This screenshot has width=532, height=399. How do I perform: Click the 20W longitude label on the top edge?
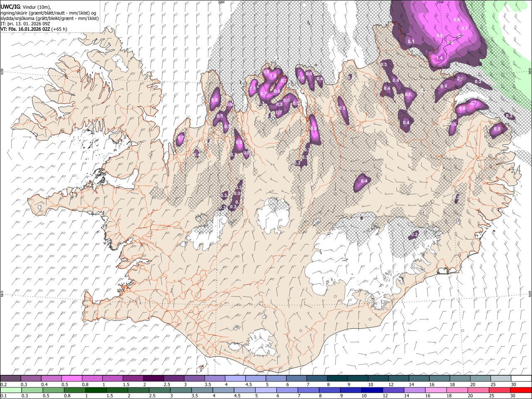[x=221, y=2]
